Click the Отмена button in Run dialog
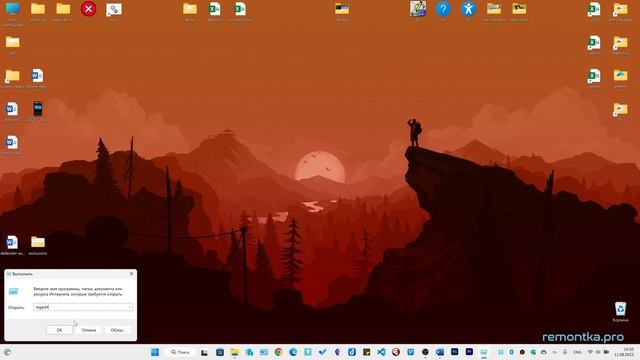Image resolution: width=640 pixels, height=360 pixels. point(89,330)
